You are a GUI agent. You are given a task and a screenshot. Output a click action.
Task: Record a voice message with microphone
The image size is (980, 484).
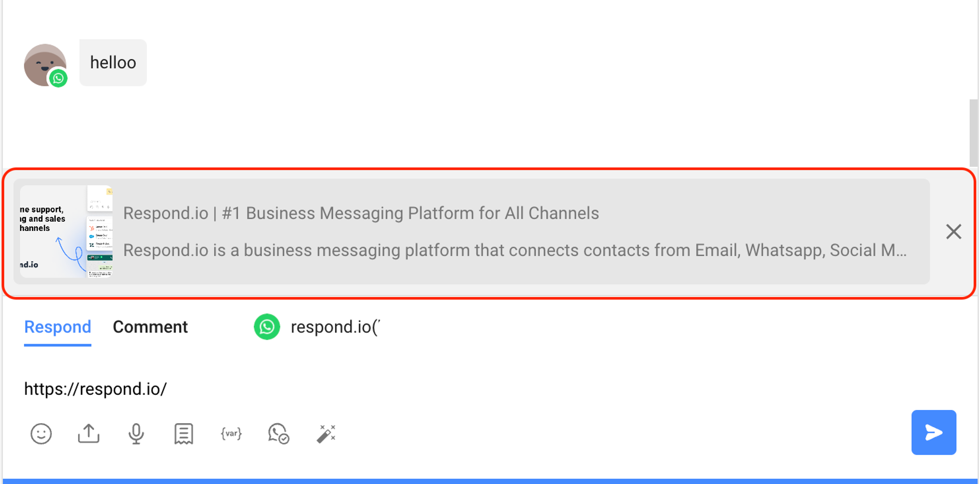click(x=136, y=434)
